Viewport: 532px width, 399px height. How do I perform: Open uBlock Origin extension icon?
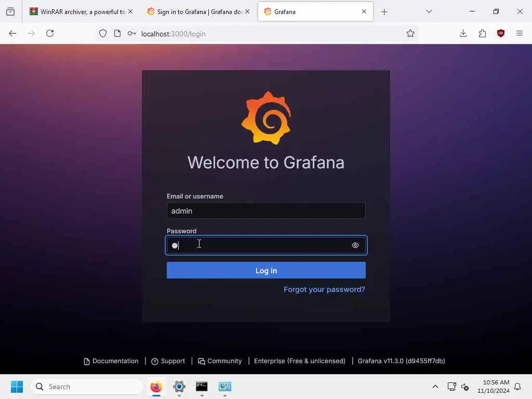pyautogui.click(x=501, y=33)
